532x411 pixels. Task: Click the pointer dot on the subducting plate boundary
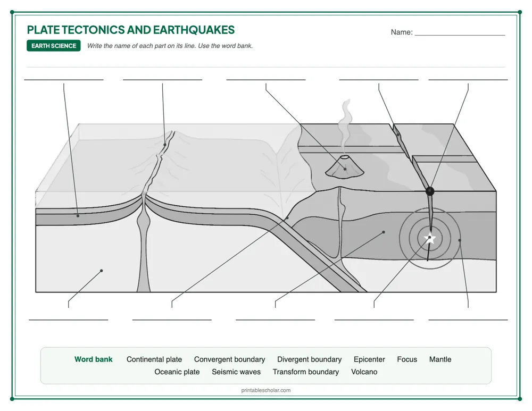[x=287, y=217]
